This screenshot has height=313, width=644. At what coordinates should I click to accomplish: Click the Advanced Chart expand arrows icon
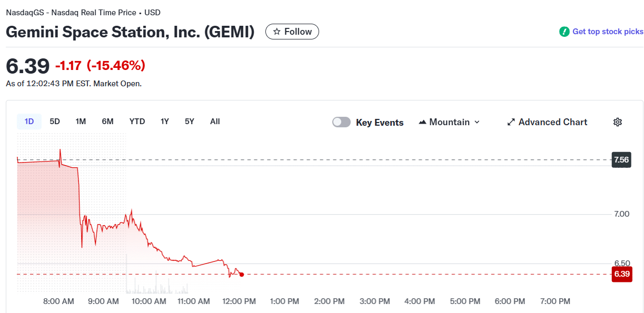(511, 122)
